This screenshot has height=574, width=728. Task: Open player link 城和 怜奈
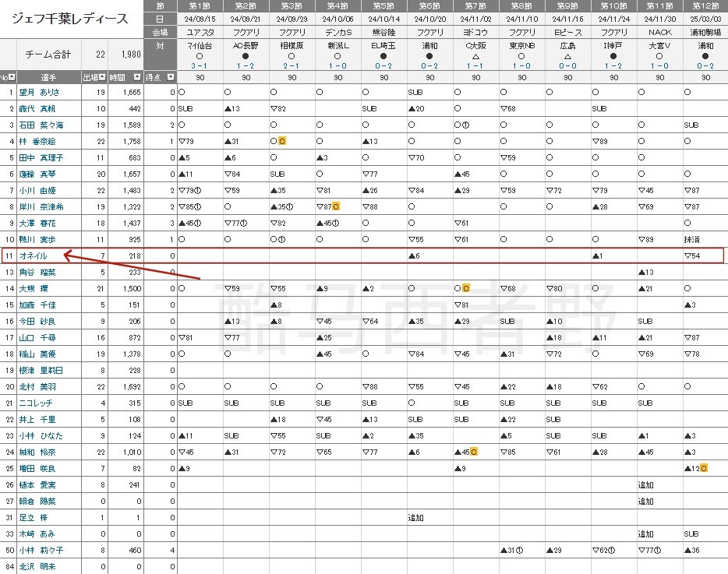[37, 452]
